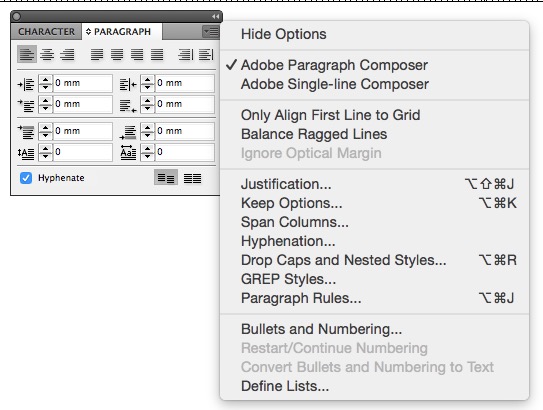Viewport: 543px width, 410px height.
Task: Select the Align center paragraph icon
Action: click(x=47, y=54)
